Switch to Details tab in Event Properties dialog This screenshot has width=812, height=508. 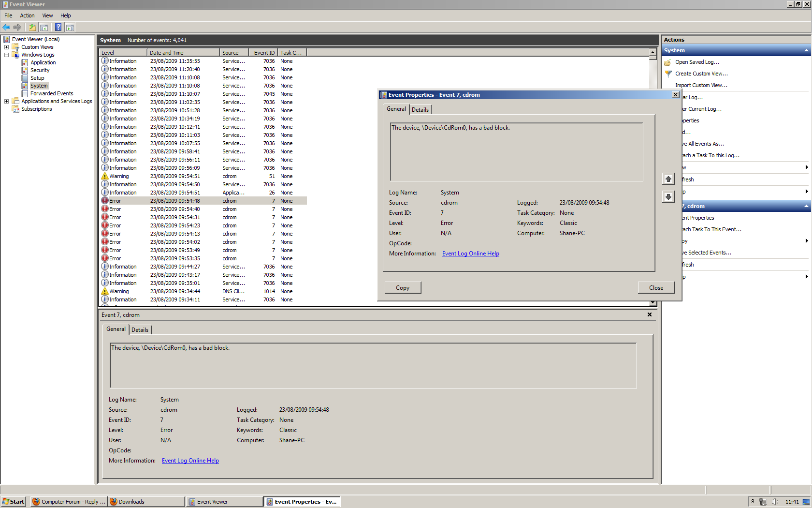pos(420,110)
